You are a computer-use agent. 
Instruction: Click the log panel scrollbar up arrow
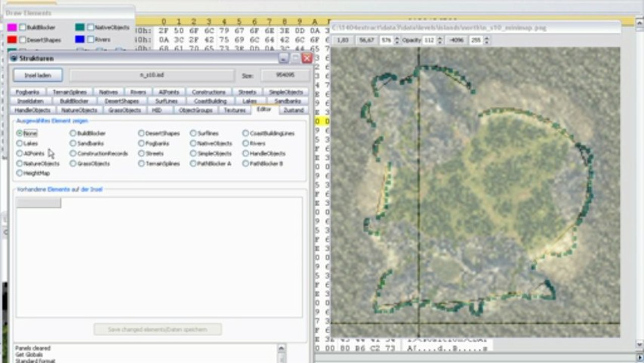pyautogui.click(x=281, y=348)
